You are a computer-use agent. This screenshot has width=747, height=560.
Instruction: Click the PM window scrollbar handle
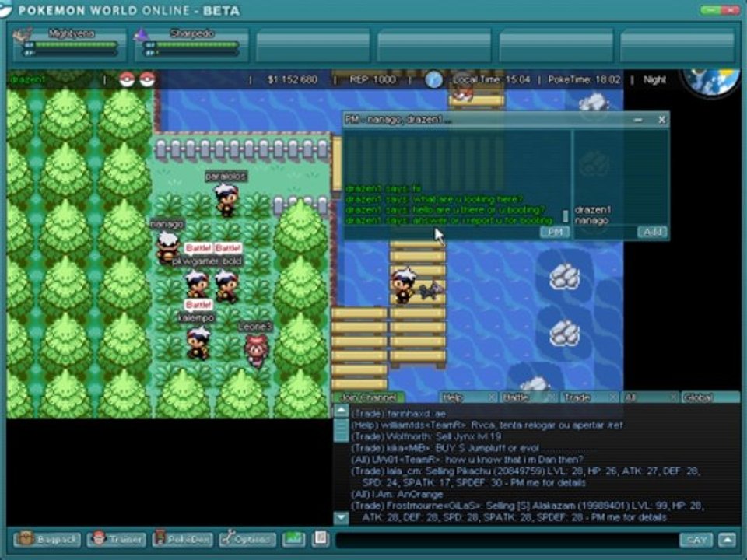coord(565,216)
